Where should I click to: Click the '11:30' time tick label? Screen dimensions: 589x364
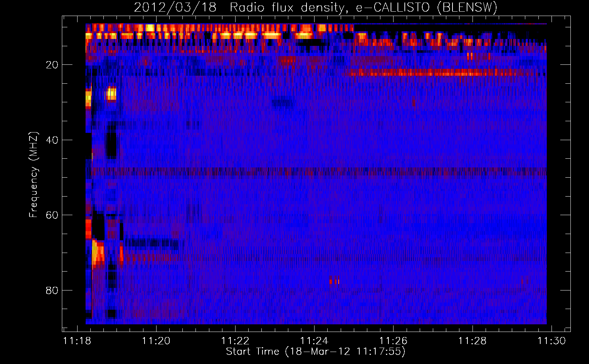click(552, 341)
